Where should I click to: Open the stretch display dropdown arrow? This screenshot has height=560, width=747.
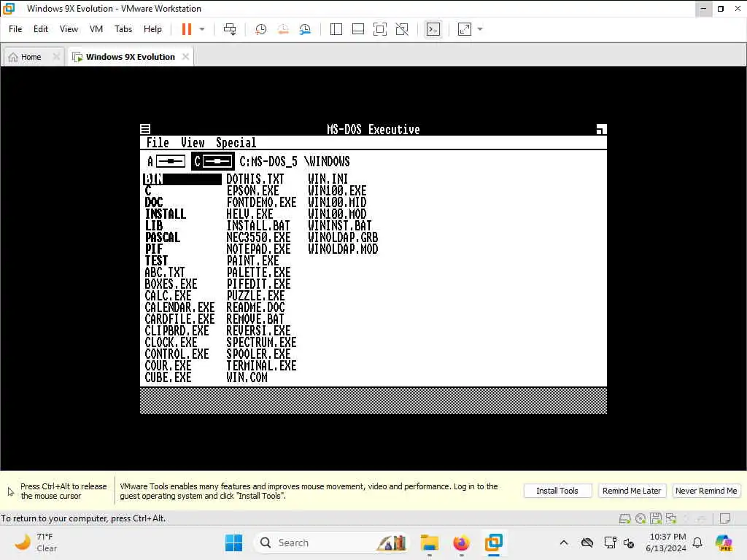tap(480, 29)
